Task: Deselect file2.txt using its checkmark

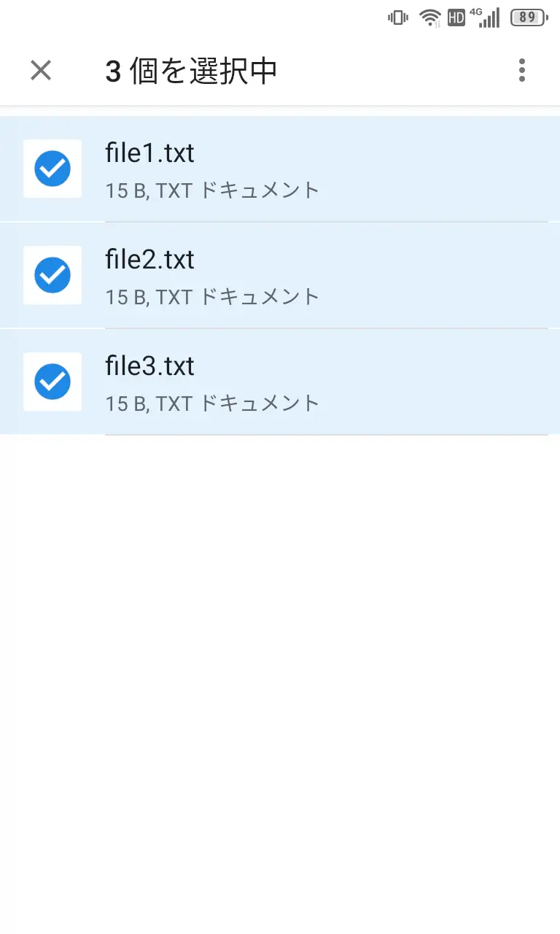Action: pyautogui.click(x=52, y=275)
